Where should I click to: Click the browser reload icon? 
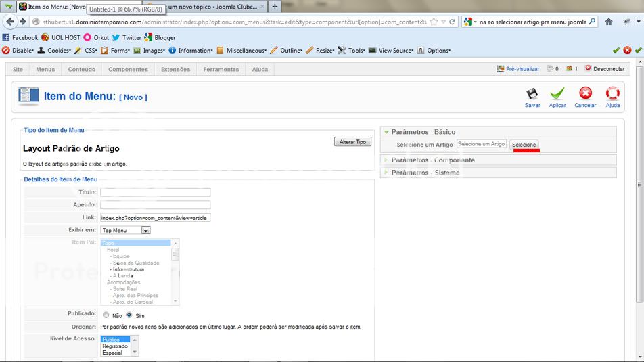(453, 22)
